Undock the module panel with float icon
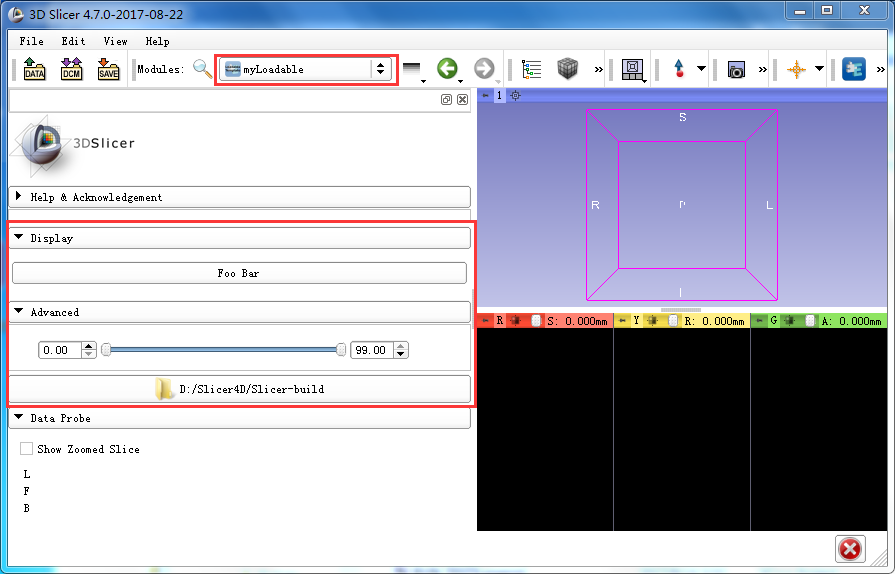 (446, 99)
